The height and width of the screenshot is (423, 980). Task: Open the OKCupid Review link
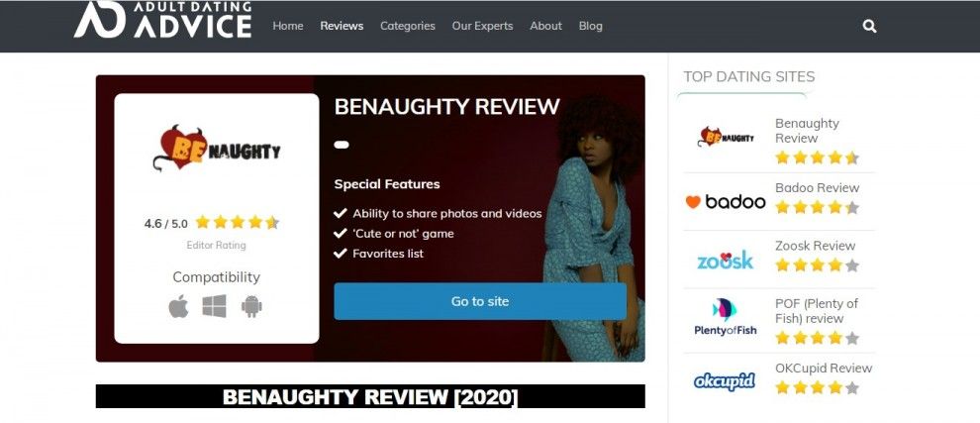(x=824, y=368)
